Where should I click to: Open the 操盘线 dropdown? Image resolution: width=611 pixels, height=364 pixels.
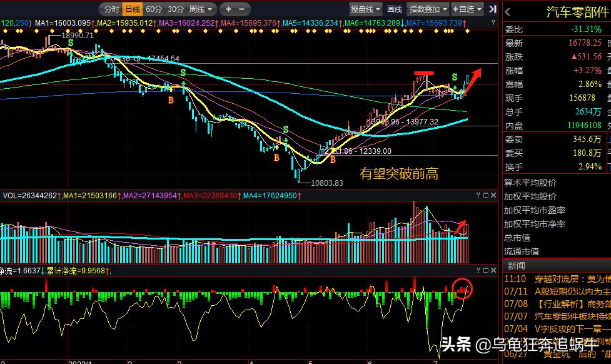pos(365,9)
